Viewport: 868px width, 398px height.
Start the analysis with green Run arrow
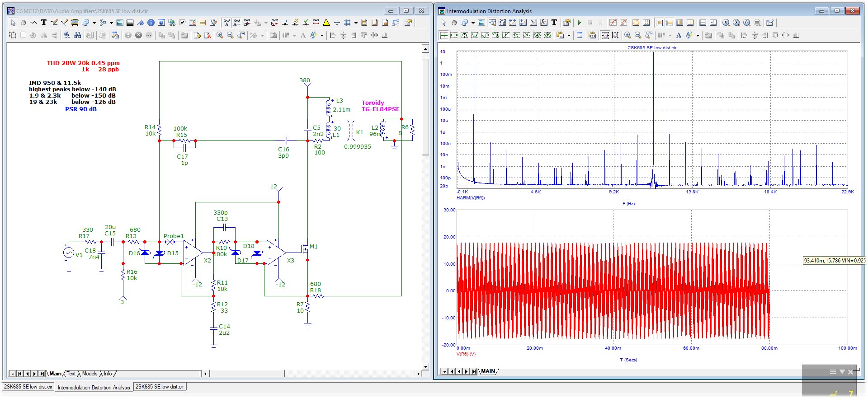tap(580, 23)
